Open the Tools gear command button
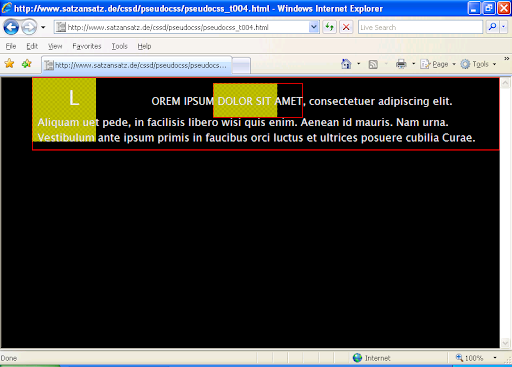 [x=474, y=64]
